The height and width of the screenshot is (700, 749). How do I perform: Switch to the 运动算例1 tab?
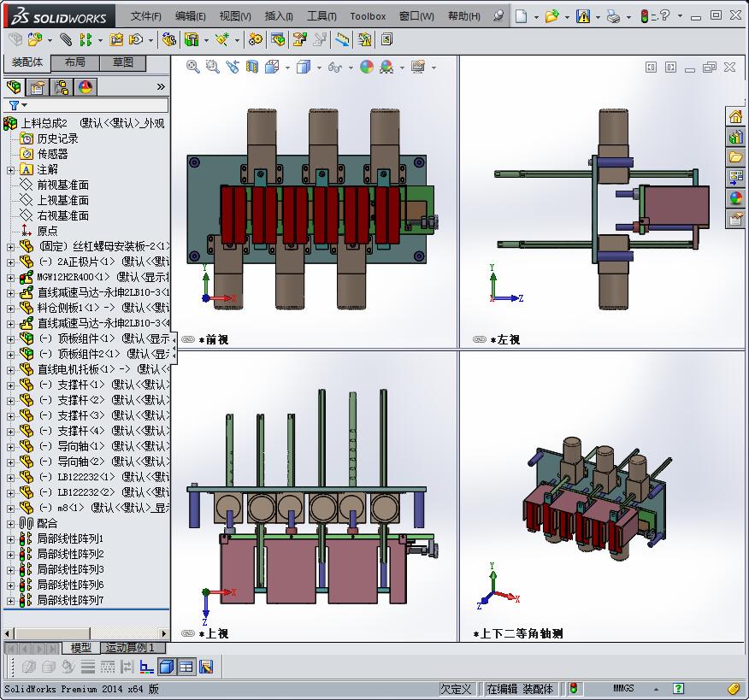[133, 648]
